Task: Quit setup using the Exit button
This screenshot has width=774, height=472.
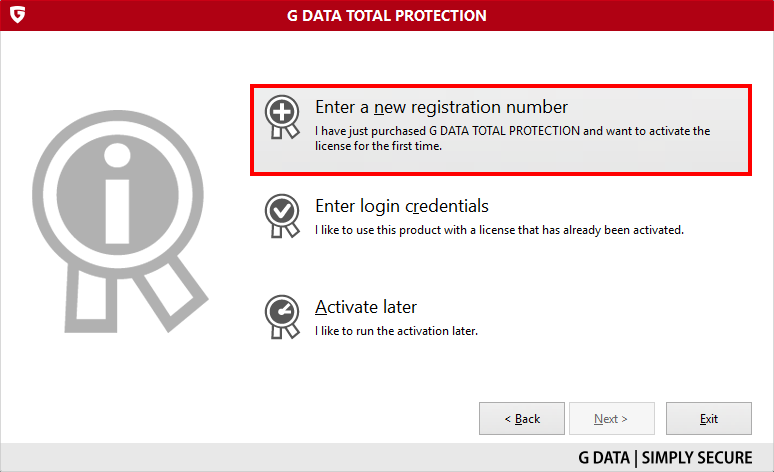Action: point(709,419)
